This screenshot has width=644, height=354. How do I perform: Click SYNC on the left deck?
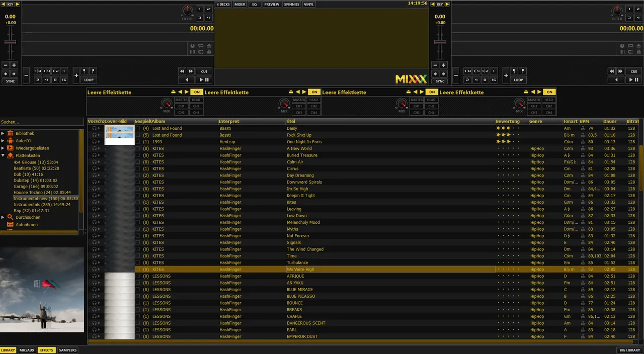click(x=10, y=81)
